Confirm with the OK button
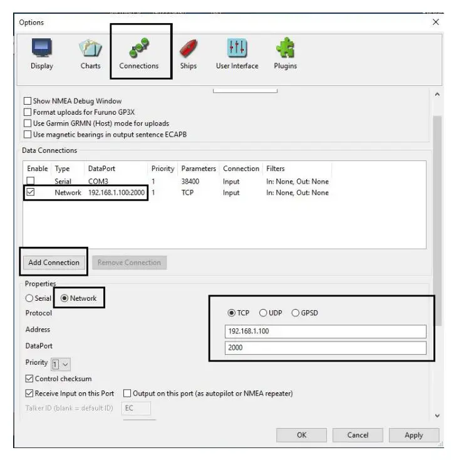Image resolution: width=476 pixels, height=460 pixels. coord(301,435)
